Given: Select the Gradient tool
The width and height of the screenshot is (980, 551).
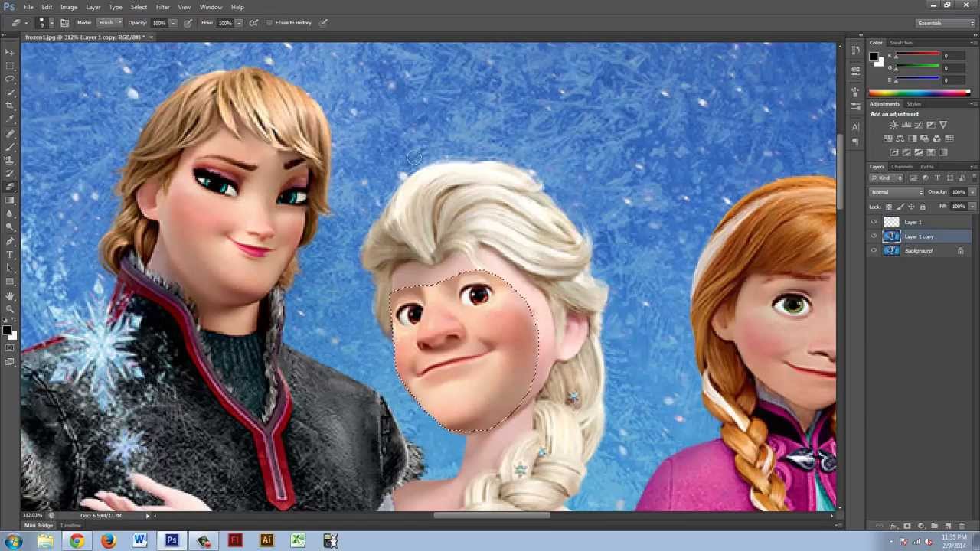Looking at the screenshot, I should tap(9, 201).
